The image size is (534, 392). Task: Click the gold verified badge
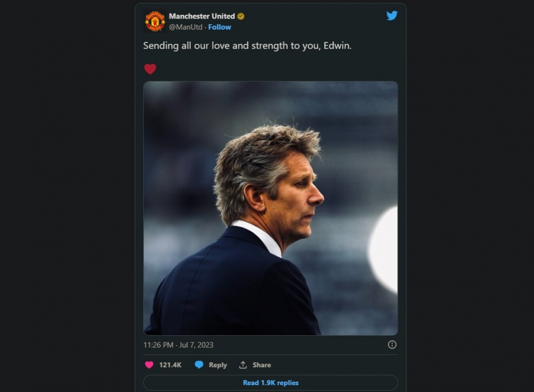click(x=241, y=16)
